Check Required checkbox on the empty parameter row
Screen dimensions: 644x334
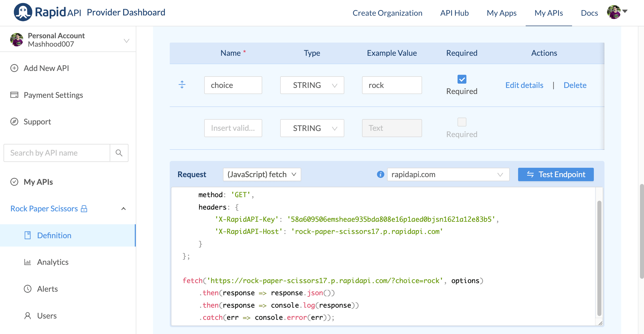pyautogui.click(x=462, y=122)
